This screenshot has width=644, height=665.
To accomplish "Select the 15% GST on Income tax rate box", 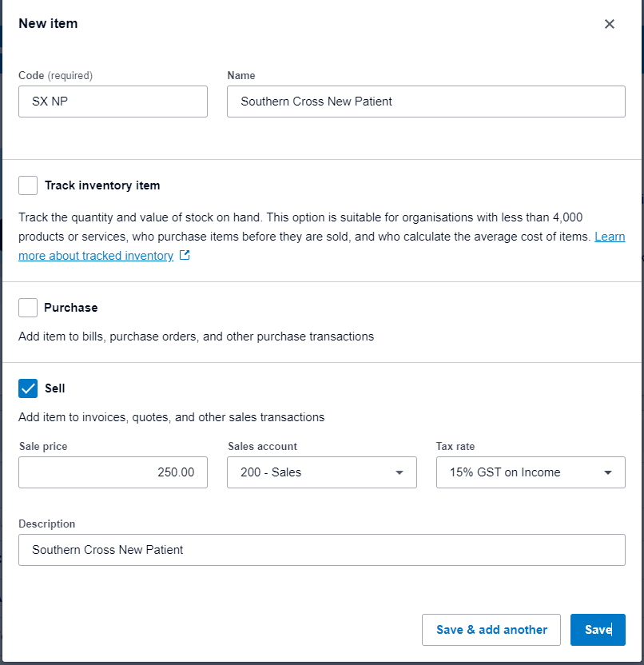I will 530,472.
